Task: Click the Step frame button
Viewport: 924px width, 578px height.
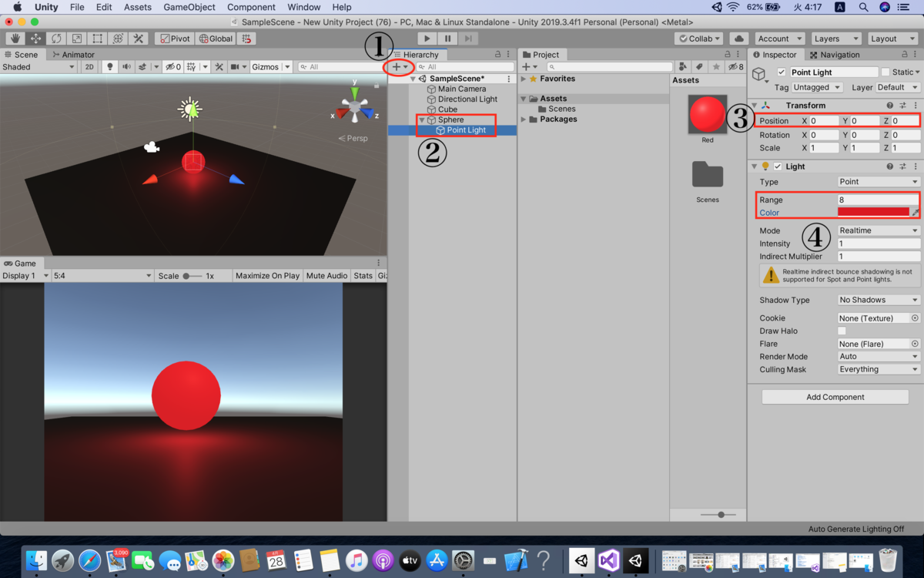Action: click(x=468, y=39)
